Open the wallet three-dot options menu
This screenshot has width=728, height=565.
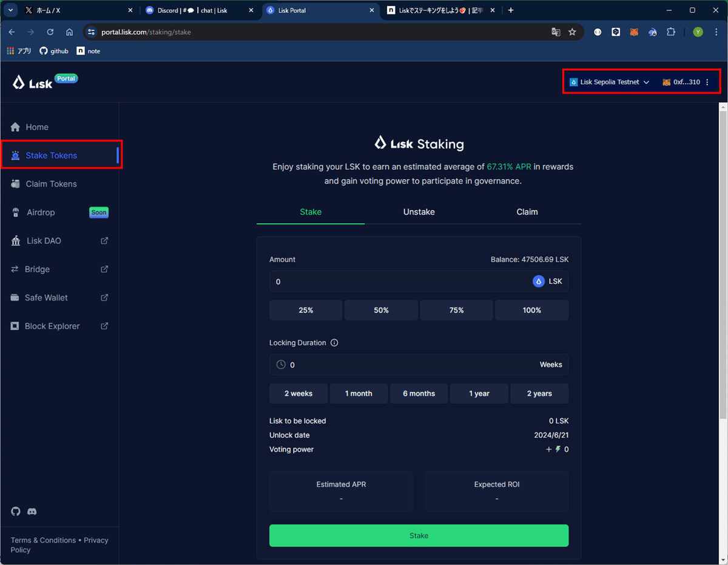(x=707, y=82)
